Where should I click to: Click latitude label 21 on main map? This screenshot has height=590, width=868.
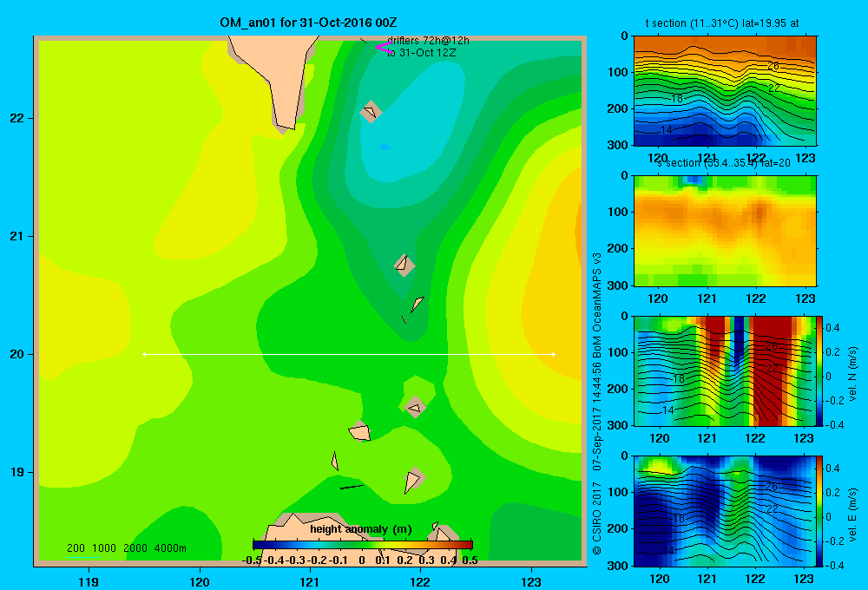click(x=17, y=236)
